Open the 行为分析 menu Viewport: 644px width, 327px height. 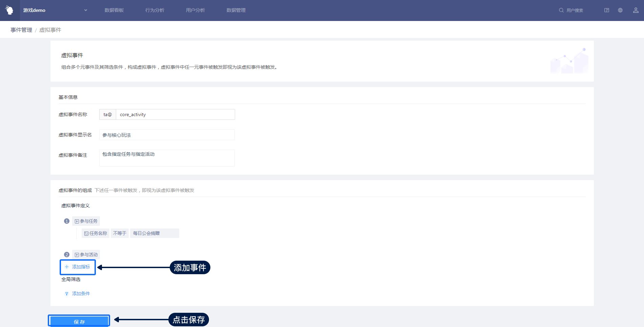click(155, 10)
